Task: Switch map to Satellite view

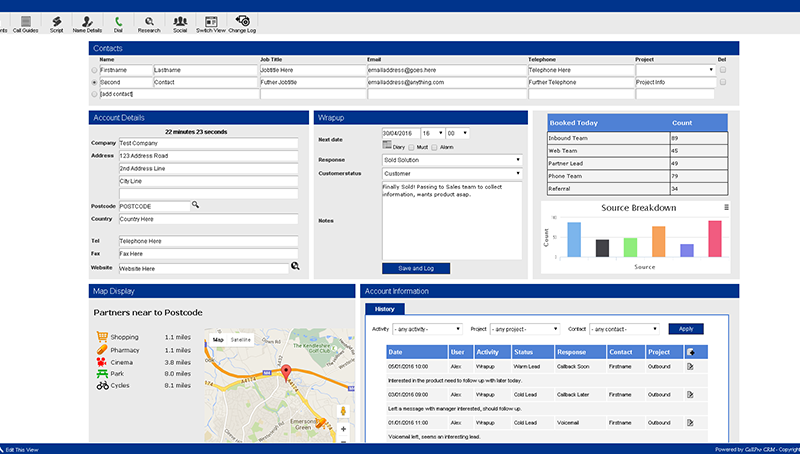Action: [x=241, y=340]
